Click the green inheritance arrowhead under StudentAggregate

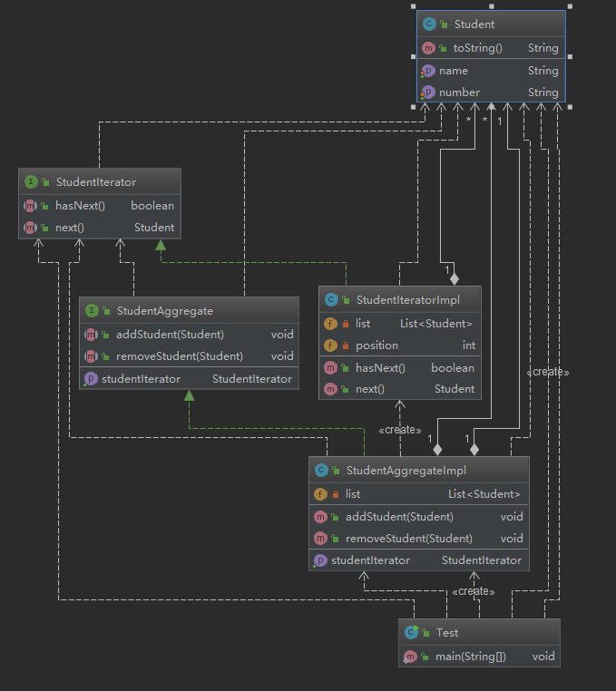click(190, 395)
